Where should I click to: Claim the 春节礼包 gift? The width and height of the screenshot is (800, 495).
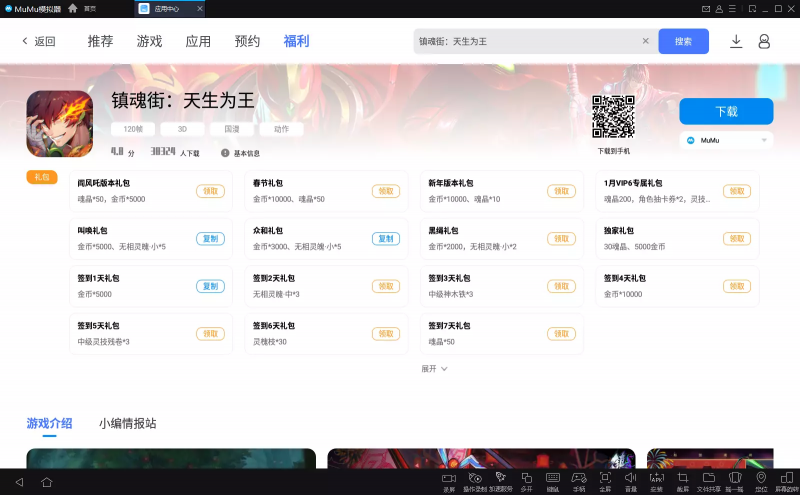coord(386,191)
